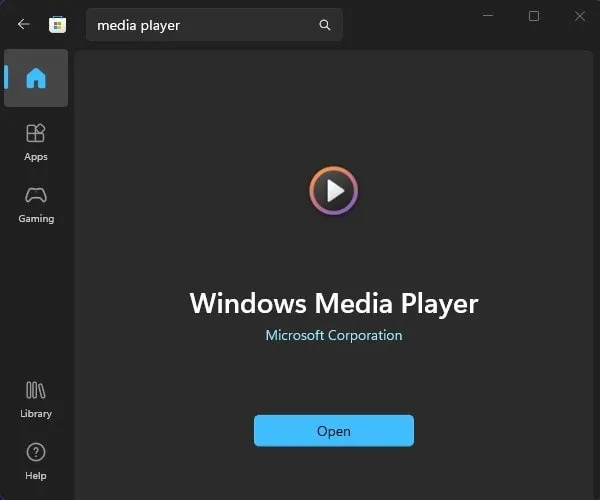This screenshot has width=600, height=500.
Task: Switch to the Apps section
Action: click(x=36, y=143)
